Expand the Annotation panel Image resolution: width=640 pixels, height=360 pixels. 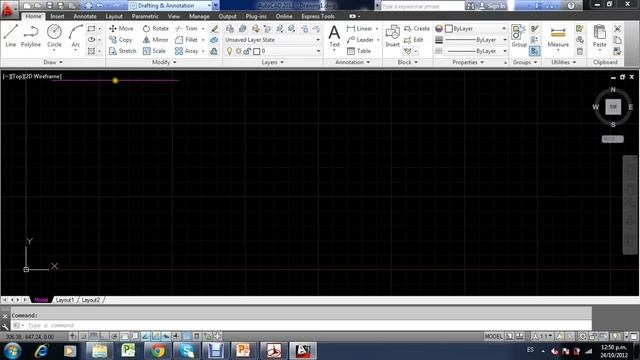click(x=353, y=62)
